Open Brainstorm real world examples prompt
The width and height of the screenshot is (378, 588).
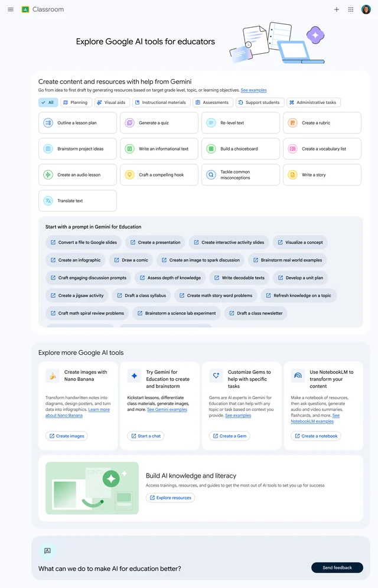288,260
